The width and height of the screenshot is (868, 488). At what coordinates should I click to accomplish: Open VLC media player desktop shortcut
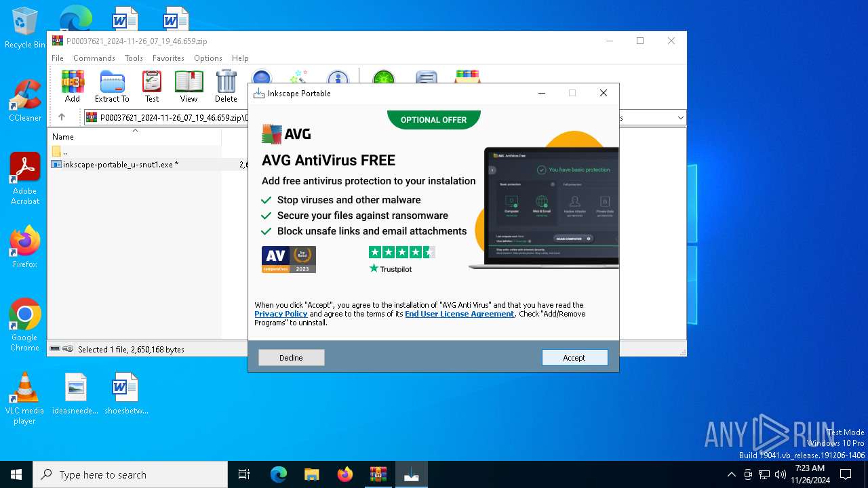point(25,399)
